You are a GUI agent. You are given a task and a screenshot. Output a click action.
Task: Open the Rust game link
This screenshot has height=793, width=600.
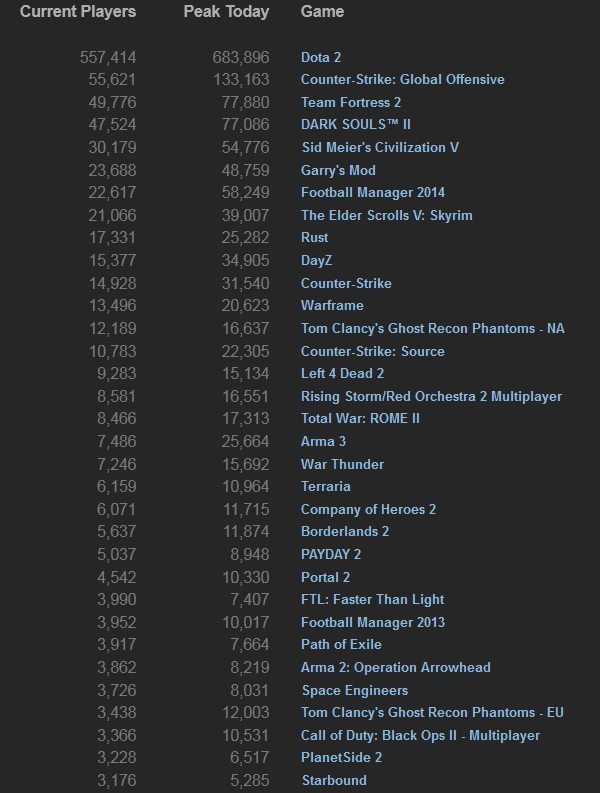(314, 237)
